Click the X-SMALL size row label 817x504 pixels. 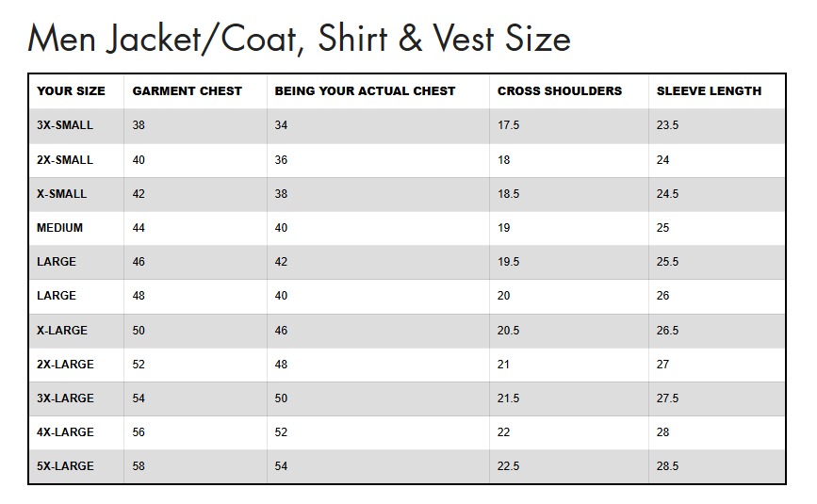pyautogui.click(x=61, y=194)
